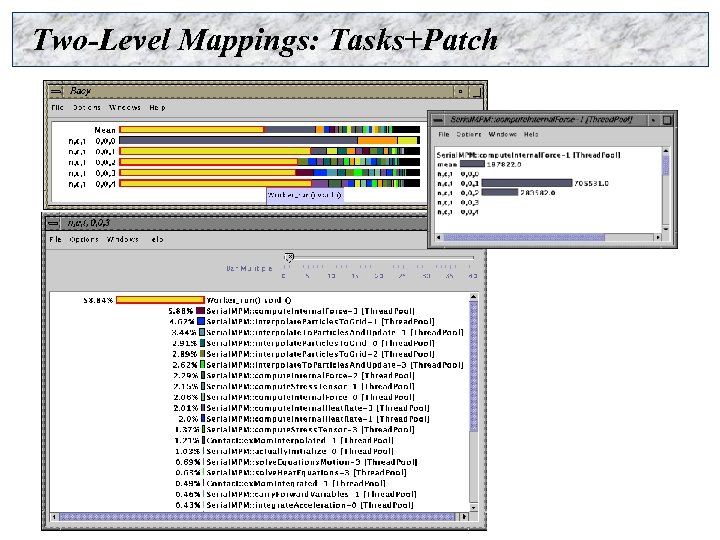
Task: Select SerialMPM::computeInternalForce-3 [ThreadPool] row
Action: 310,311
